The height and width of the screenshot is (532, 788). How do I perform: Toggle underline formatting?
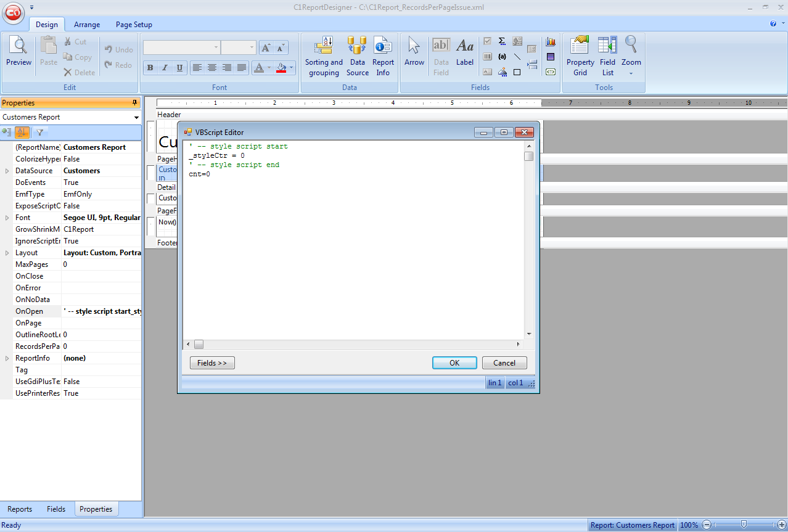point(179,68)
